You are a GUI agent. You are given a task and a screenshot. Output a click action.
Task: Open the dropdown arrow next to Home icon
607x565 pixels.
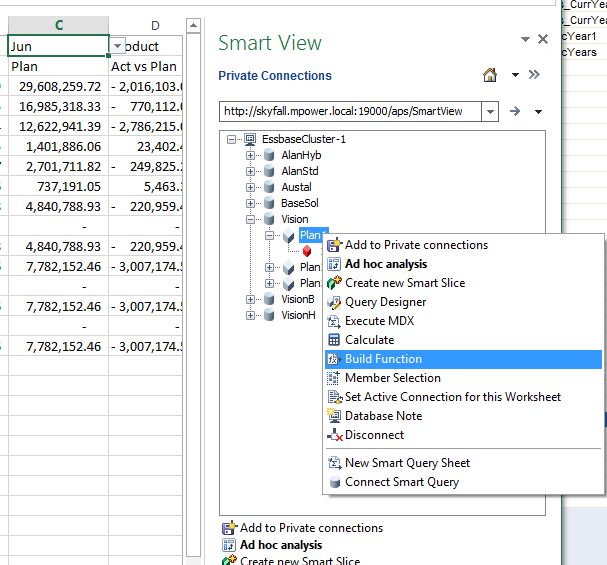[515, 75]
